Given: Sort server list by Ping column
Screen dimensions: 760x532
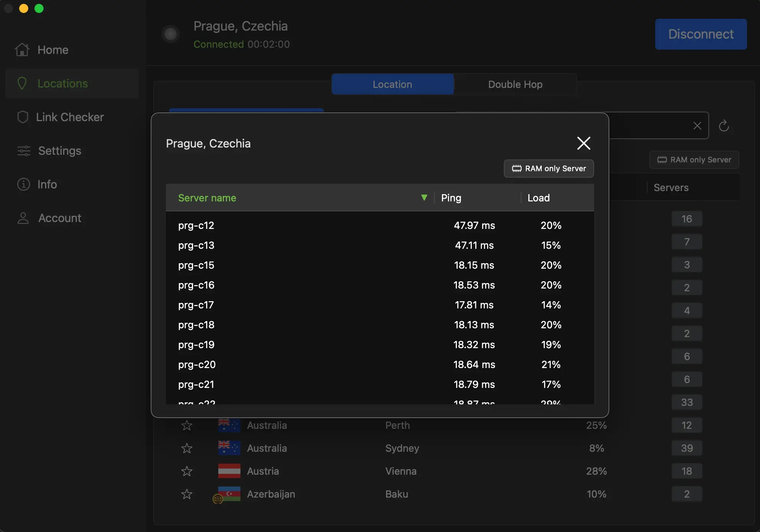Looking at the screenshot, I should [451, 198].
